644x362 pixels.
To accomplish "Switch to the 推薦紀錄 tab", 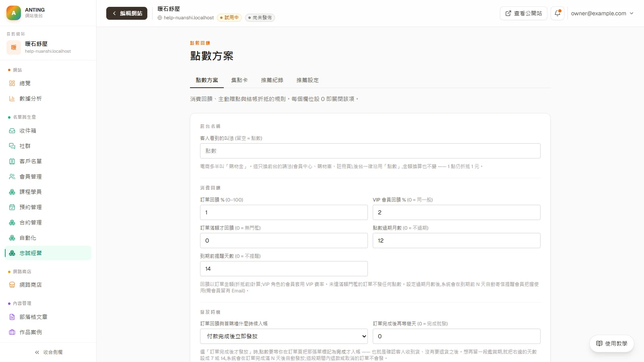I will 272,80.
